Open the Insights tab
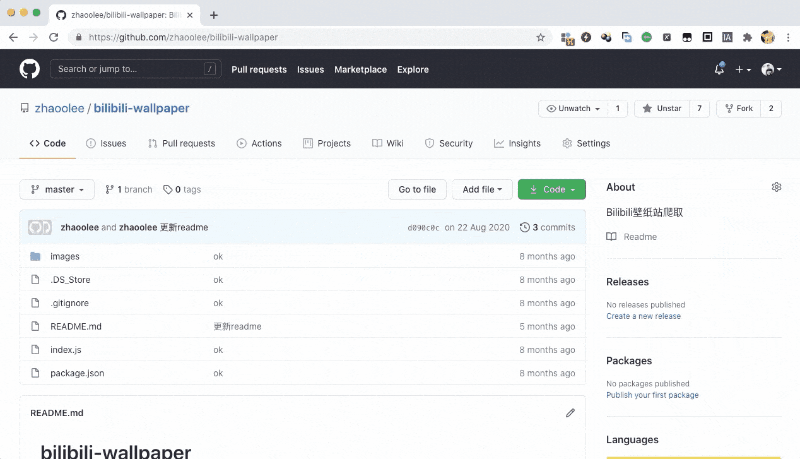This screenshot has height=459, width=800. [517, 143]
